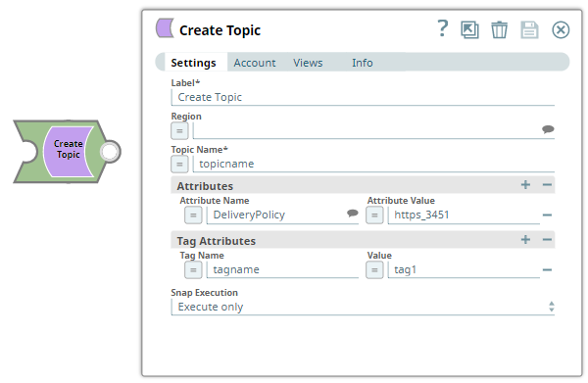Save settings with the floppy disk icon

(529, 29)
